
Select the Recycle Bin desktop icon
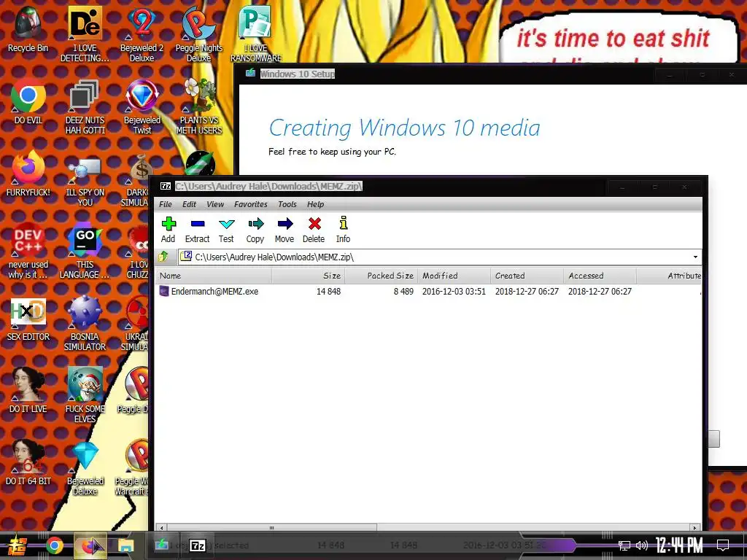pos(28,29)
